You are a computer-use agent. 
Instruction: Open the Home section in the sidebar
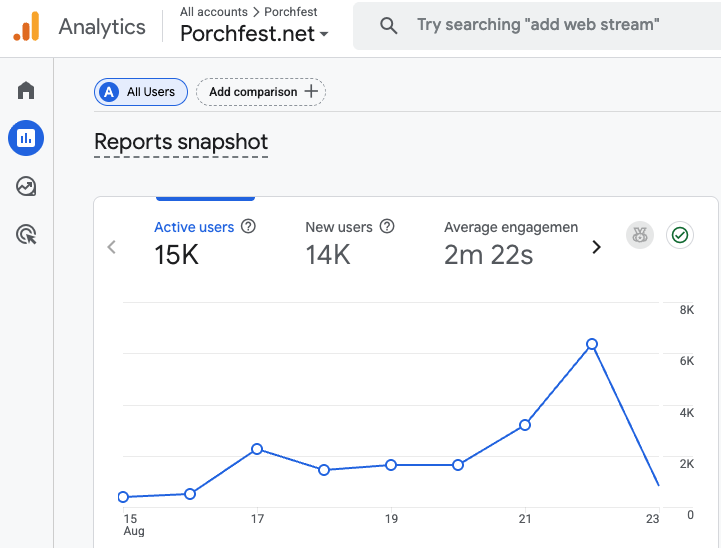pyautogui.click(x=26, y=90)
